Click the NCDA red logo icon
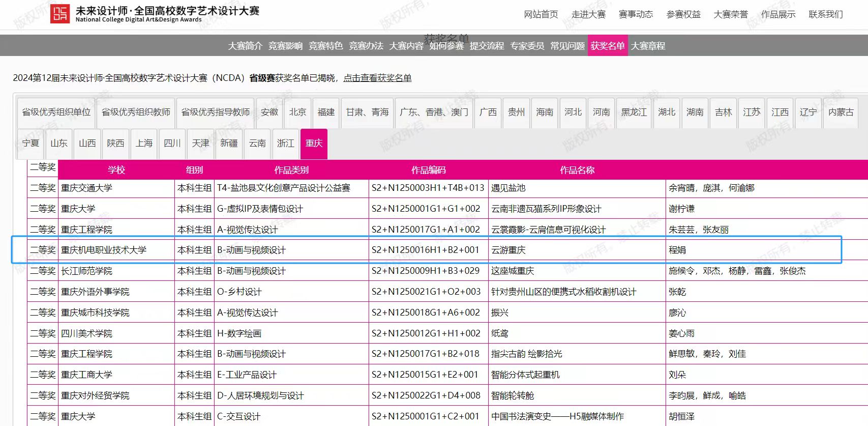The image size is (868, 426). tap(60, 14)
